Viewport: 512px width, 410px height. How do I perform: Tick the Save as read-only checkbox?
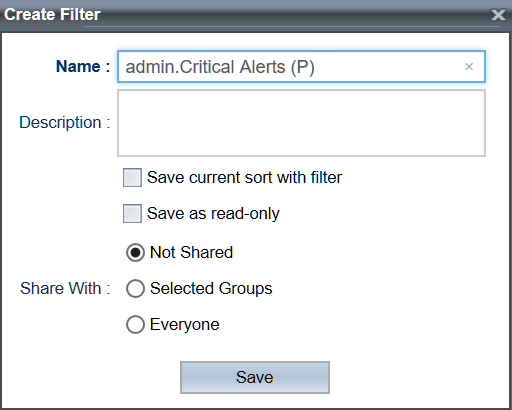click(x=132, y=213)
